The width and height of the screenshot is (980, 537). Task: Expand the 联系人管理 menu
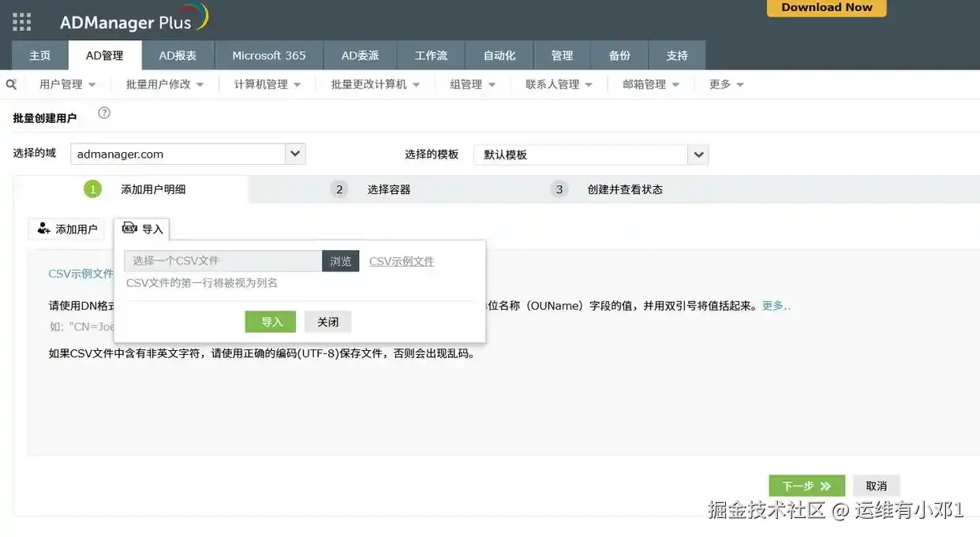[x=559, y=84]
